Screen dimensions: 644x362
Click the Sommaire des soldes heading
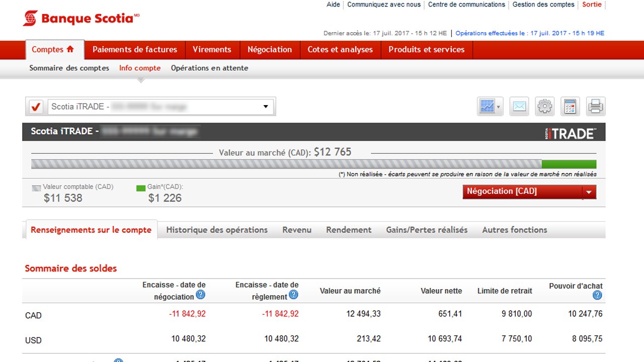(x=71, y=268)
